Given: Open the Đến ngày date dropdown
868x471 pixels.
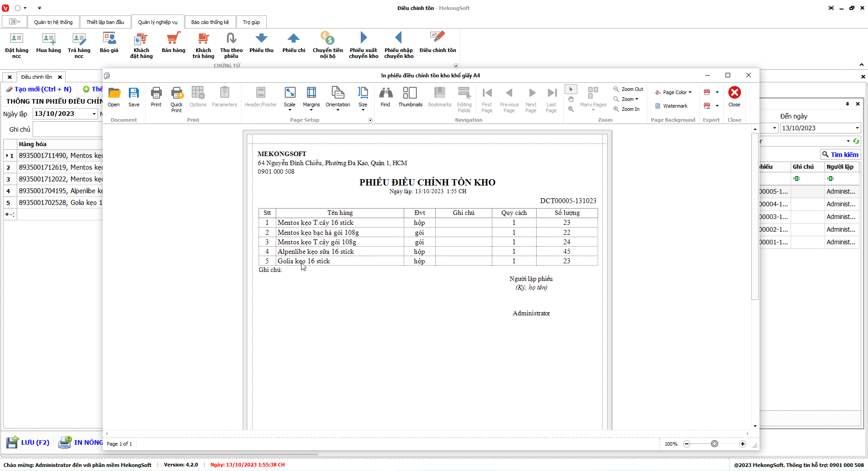Looking at the screenshot, I should pyautogui.click(x=857, y=128).
